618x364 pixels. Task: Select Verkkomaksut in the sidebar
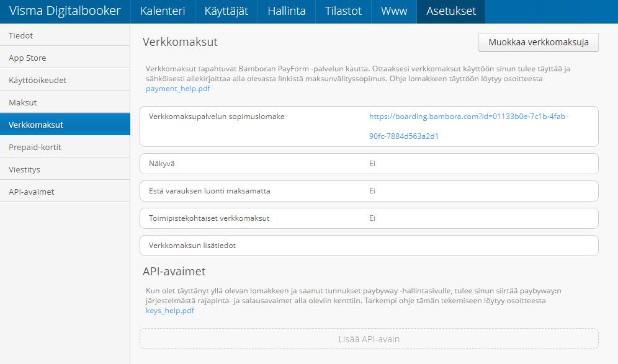point(36,125)
